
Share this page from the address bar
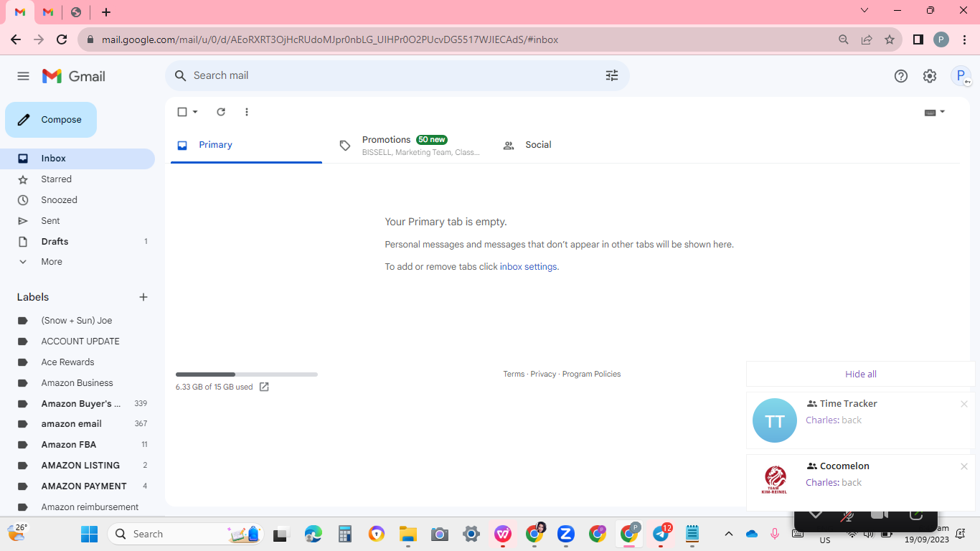(867, 39)
